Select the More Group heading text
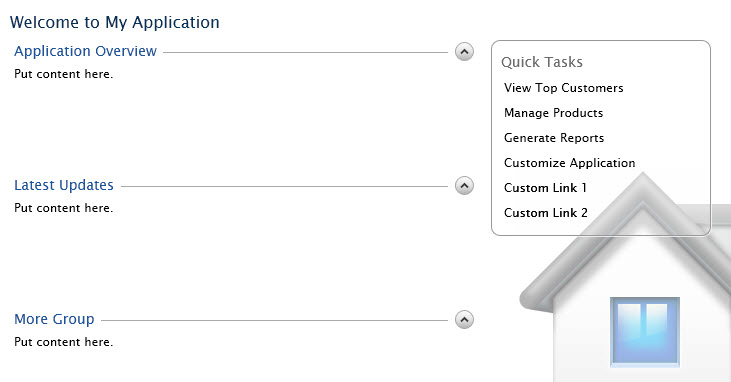731x382 pixels. [x=54, y=319]
